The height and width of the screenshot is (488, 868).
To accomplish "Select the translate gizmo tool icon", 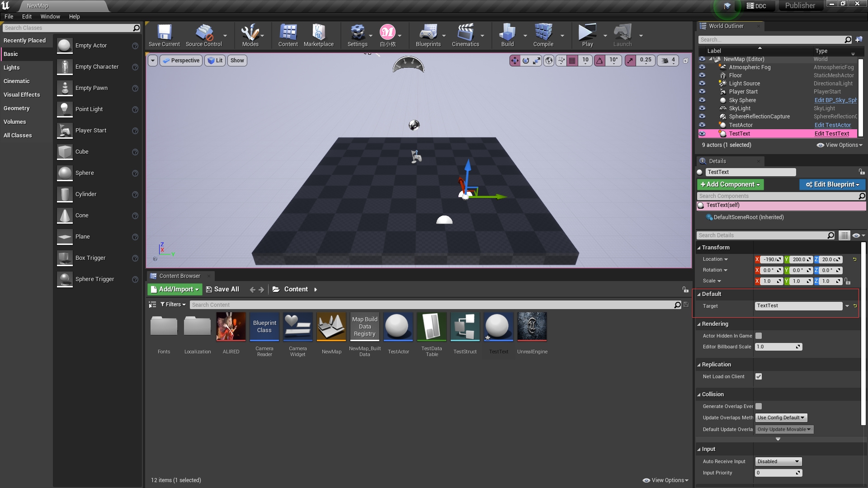I will click(515, 61).
